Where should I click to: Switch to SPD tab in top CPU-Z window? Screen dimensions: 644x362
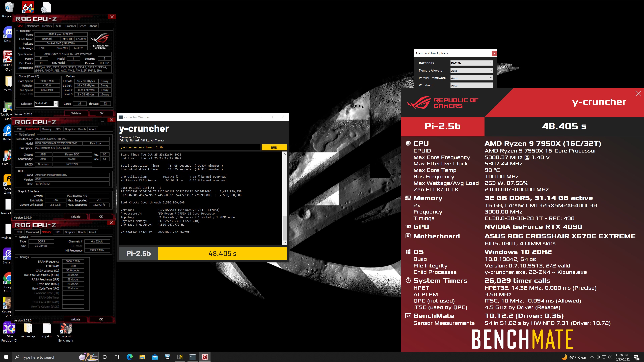click(x=59, y=26)
